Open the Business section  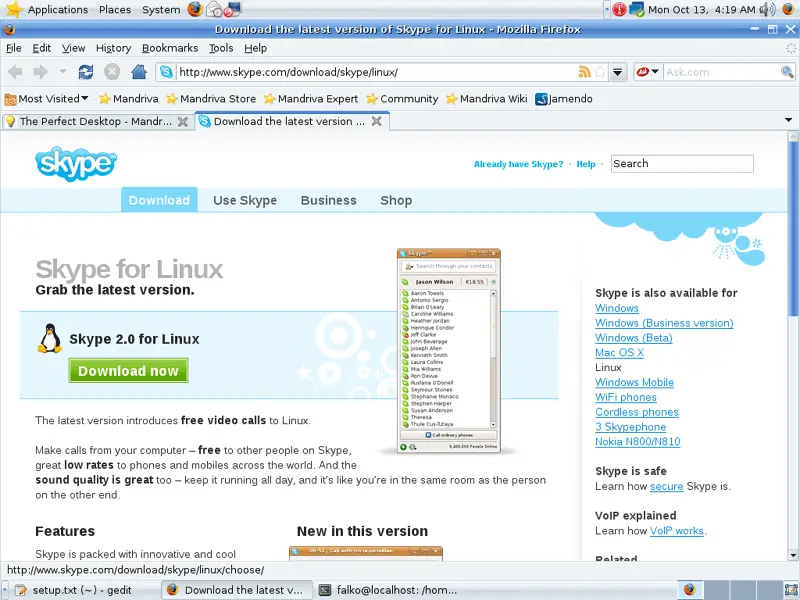(329, 200)
